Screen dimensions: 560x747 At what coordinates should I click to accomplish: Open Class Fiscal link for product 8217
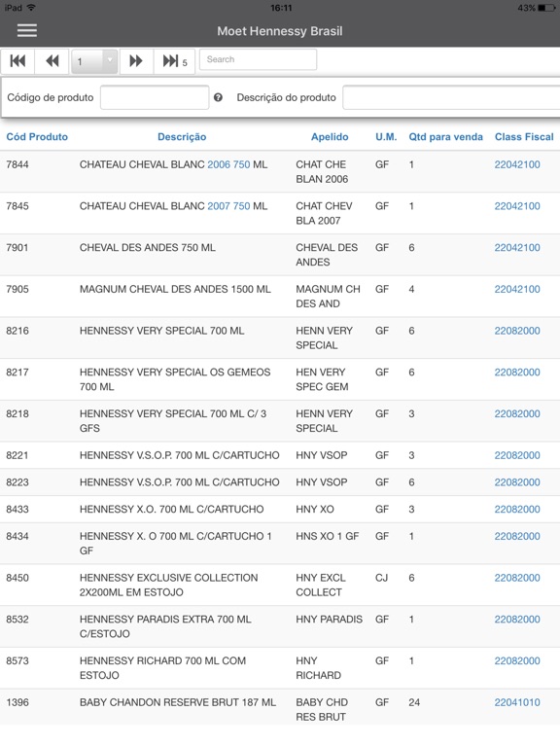pyautogui.click(x=517, y=372)
